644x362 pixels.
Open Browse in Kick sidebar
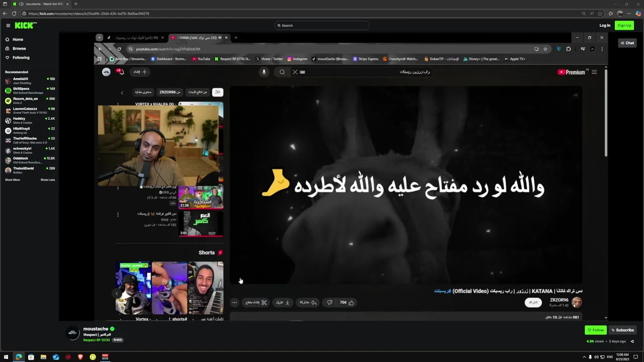coord(19,48)
